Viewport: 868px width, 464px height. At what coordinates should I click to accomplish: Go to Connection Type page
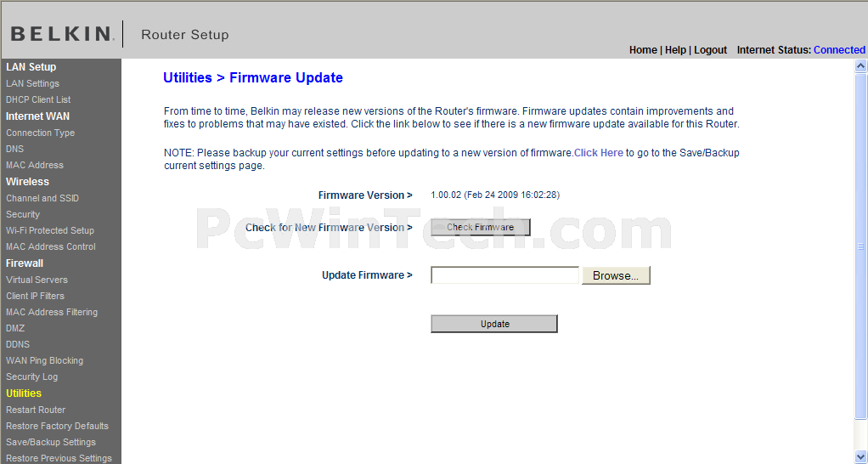point(41,133)
